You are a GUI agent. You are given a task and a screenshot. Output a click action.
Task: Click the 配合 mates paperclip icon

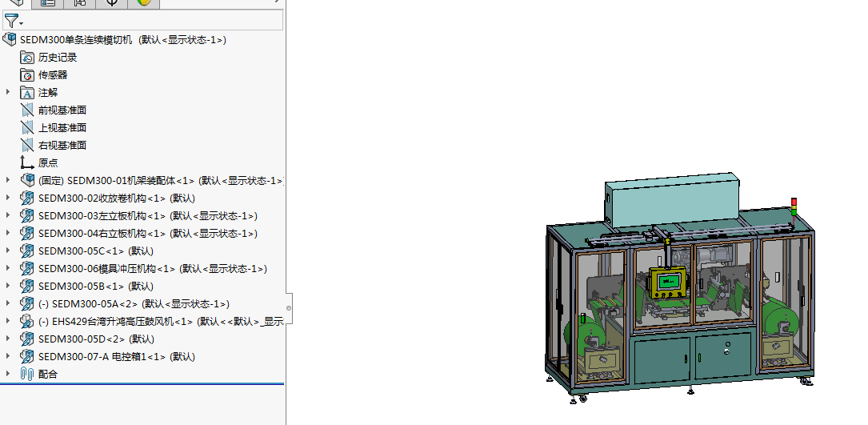[27, 374]
